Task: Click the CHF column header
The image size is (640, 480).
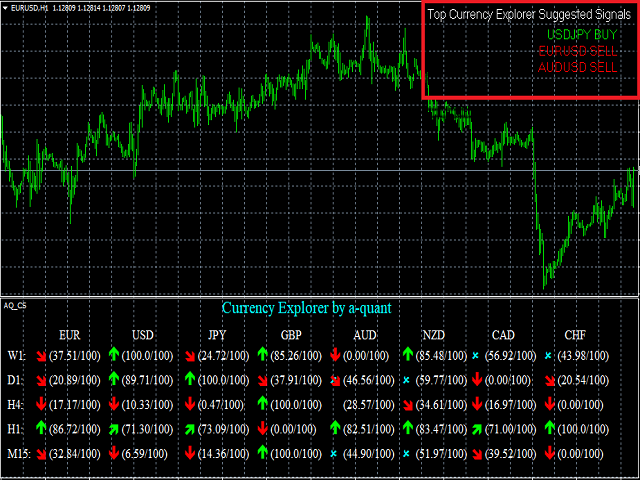Action: click(x=575, y=336)
